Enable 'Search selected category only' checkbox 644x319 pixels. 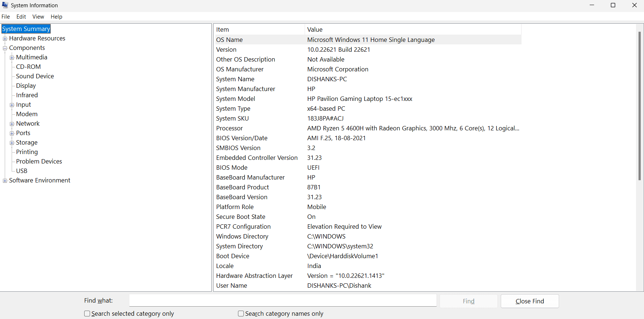pyautogui.click(x=87, y=314)
